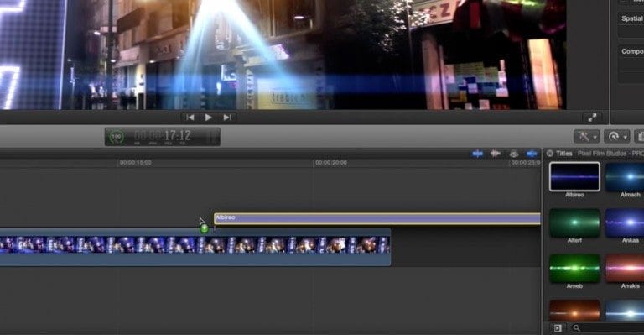Viewport: 644px width, 335px height.
Task: Close the Titles browser panel
Action: tap(549, 154)
